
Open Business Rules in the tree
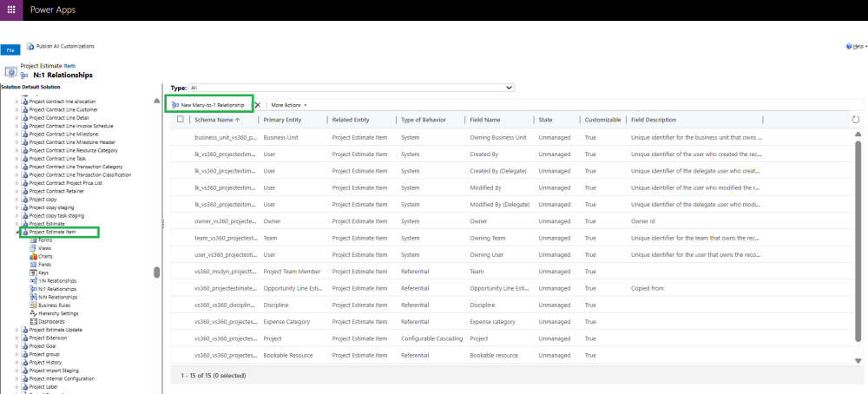(54, 305)
